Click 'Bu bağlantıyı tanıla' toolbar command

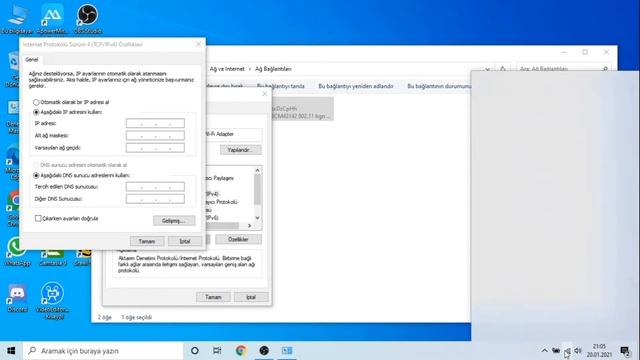pos(280,86)
